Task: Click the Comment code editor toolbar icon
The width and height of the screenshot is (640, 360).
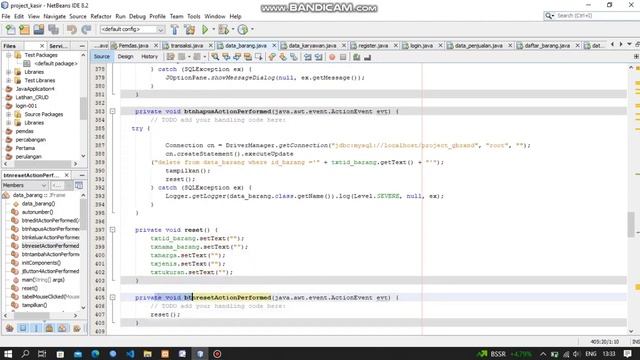Action: (356, 57)
